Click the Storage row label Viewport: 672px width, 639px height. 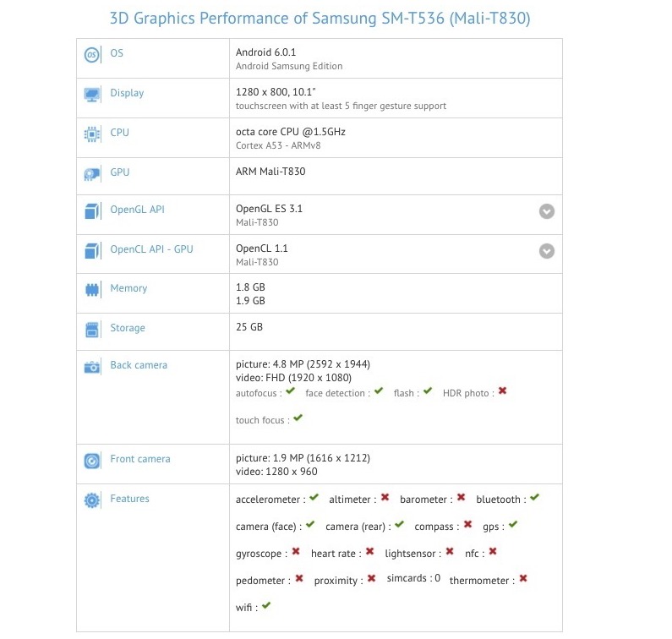(128, 328)
